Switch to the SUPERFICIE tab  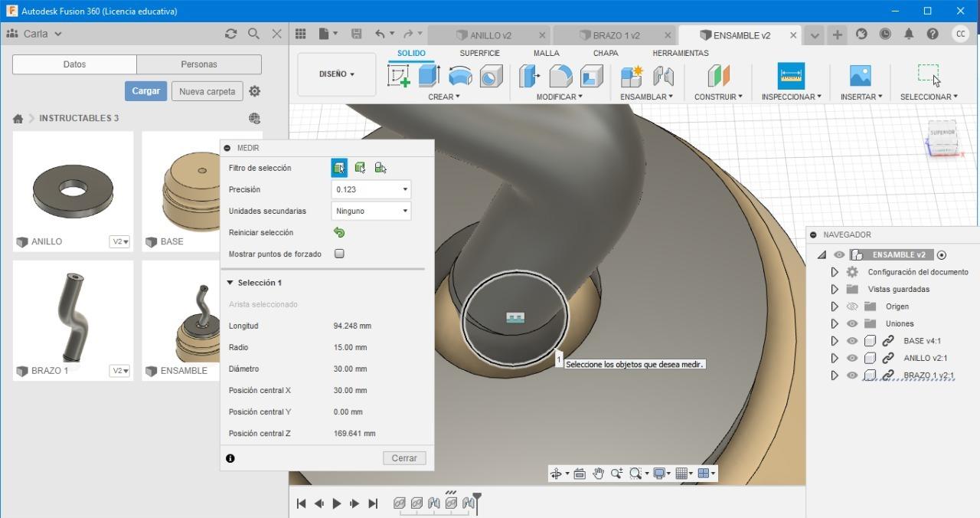point(479,53)
